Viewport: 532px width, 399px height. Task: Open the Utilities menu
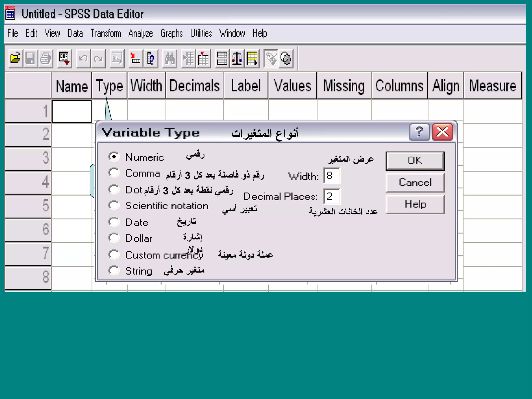point(201,33)
